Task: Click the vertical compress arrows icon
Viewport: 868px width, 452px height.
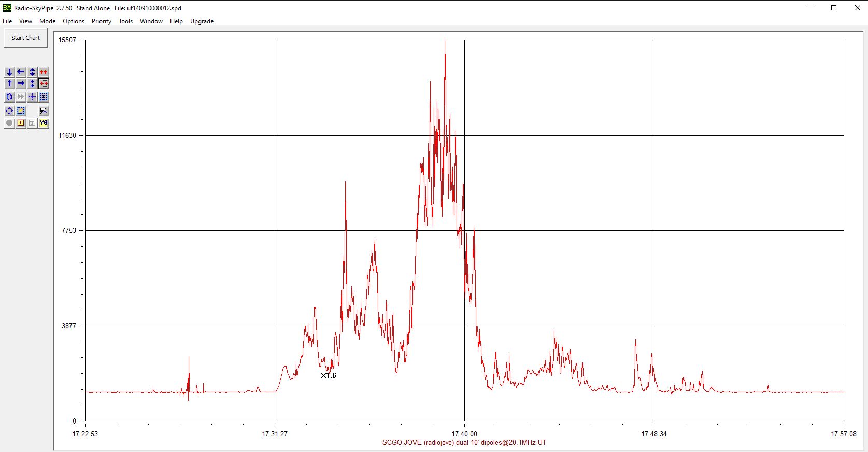Action: point(32,83)
